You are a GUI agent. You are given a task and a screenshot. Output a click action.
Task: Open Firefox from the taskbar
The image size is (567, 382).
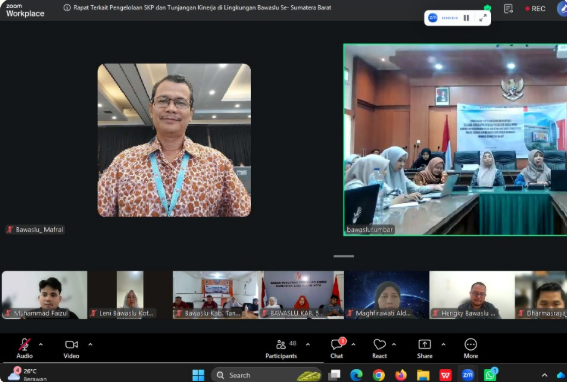pos(401,375)
